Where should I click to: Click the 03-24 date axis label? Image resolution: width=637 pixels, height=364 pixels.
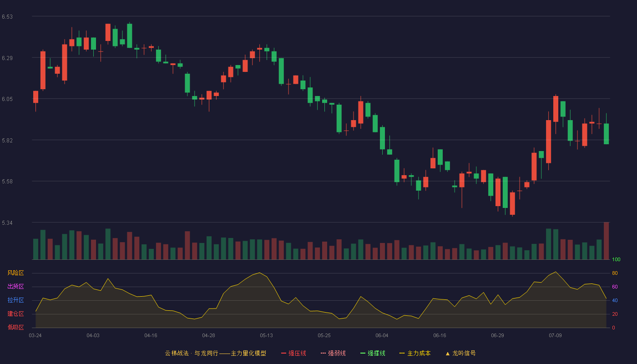[x=35, y=335]
